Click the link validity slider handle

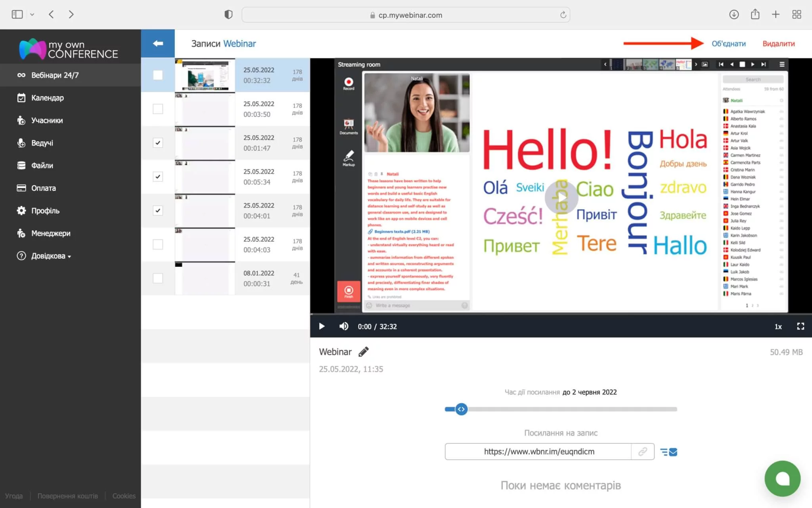point(461,409)
